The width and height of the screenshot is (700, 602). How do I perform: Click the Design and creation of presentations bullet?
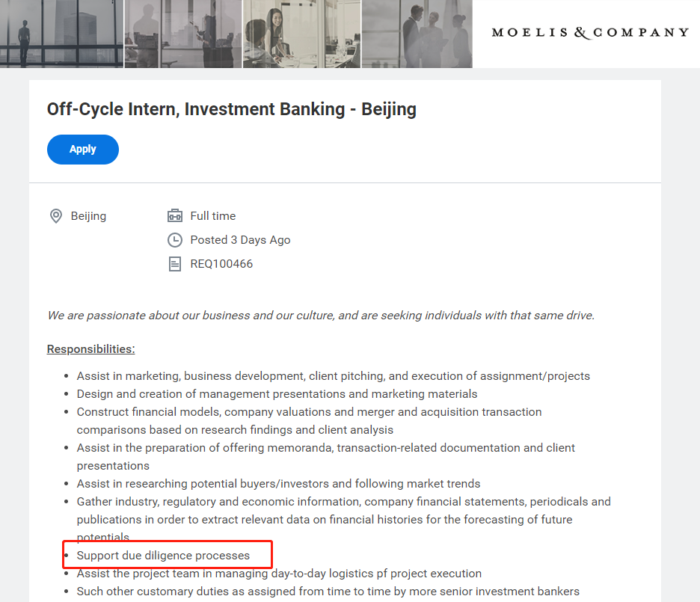[x=277, y=394]
